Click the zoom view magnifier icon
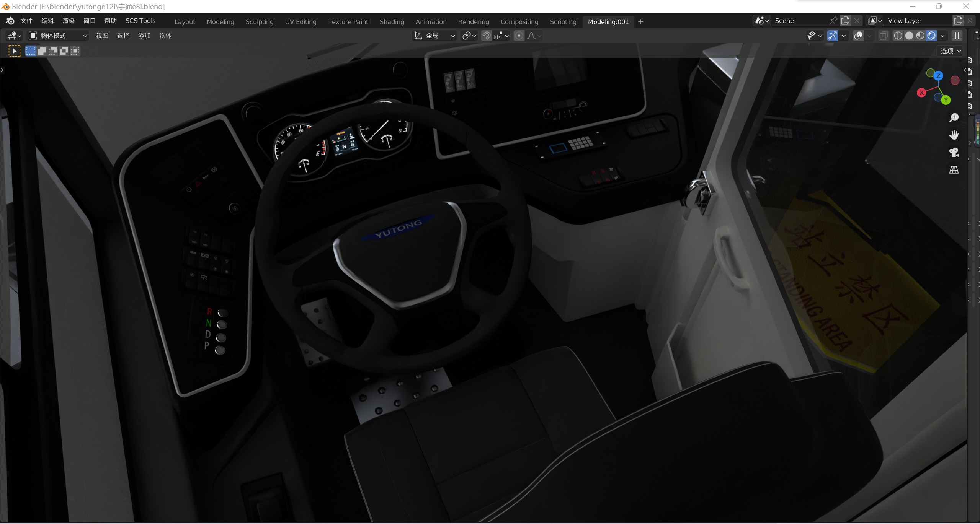This screenshot has width=980, height=524. [954, 118]
